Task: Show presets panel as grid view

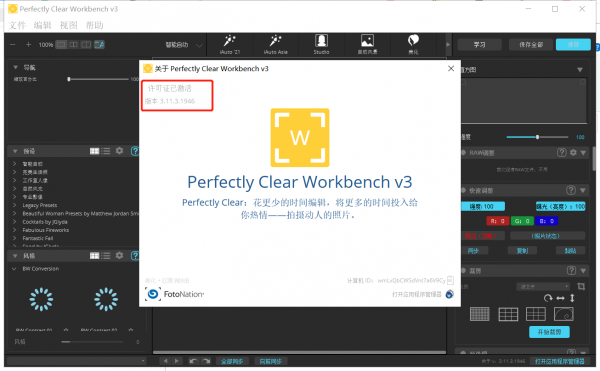Action: click(x=95, y=151)
